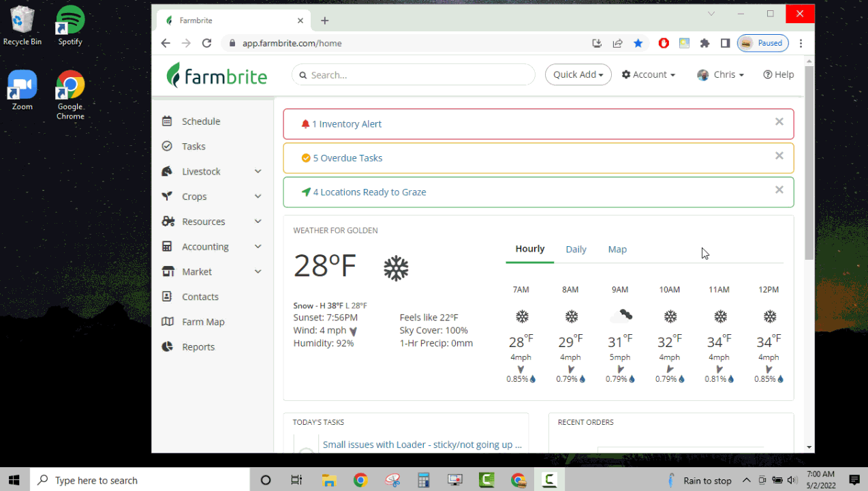Click the Tasks checkmark icon
868x491 pixels.
(x=167, y=147)
